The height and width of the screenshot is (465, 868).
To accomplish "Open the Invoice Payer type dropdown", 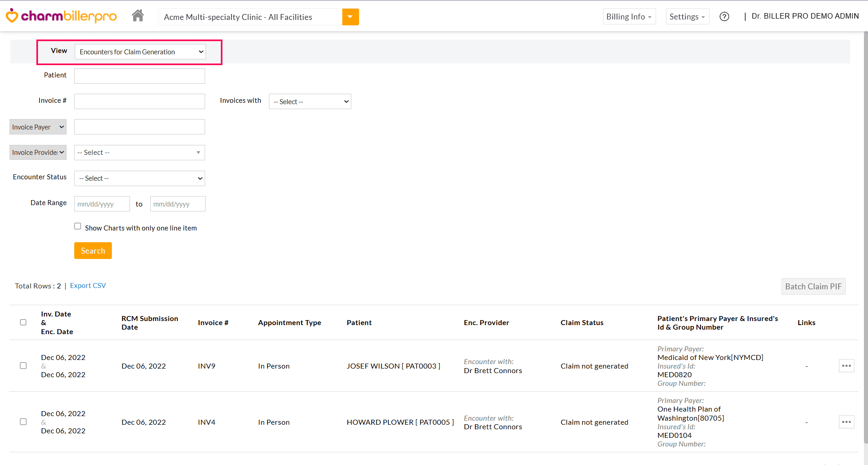I will 38,127.
